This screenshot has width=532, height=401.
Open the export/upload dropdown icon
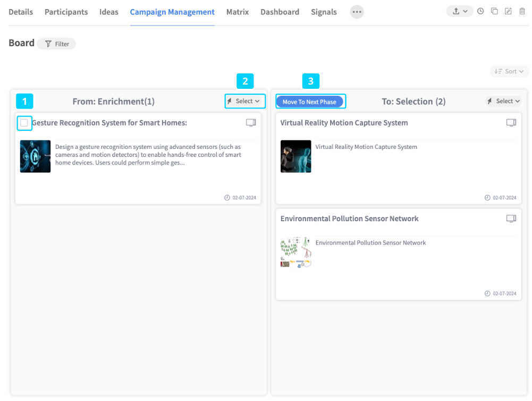click(x=460, y=11)
